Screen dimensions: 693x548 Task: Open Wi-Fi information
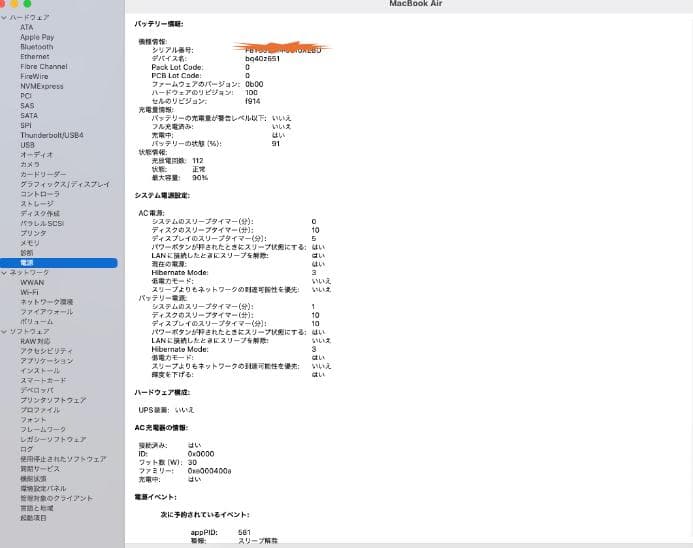pos(29,292)
